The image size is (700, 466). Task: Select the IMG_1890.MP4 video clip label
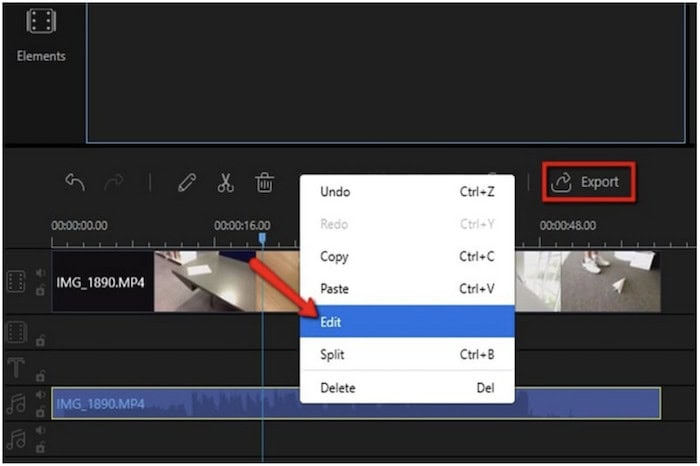[100, 283]
